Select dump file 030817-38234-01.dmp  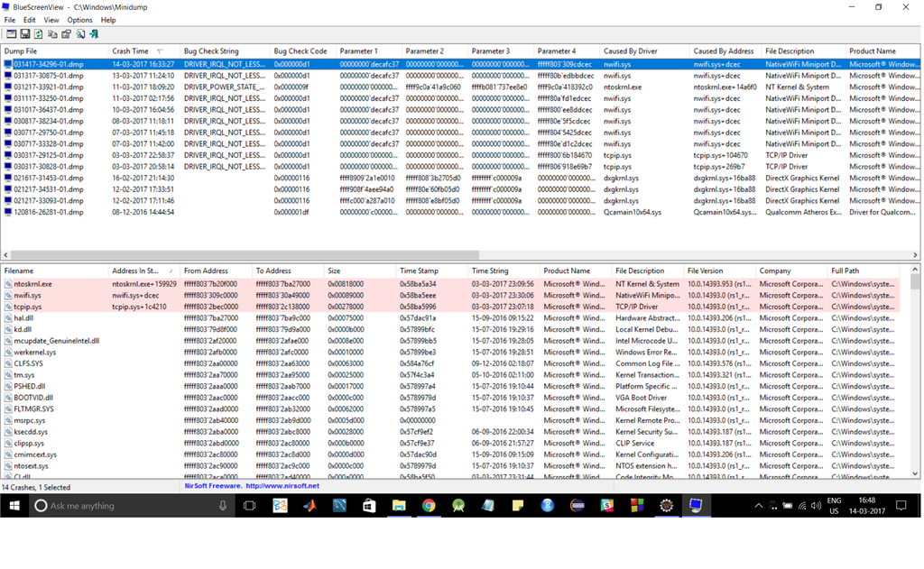tap(49, 122)
